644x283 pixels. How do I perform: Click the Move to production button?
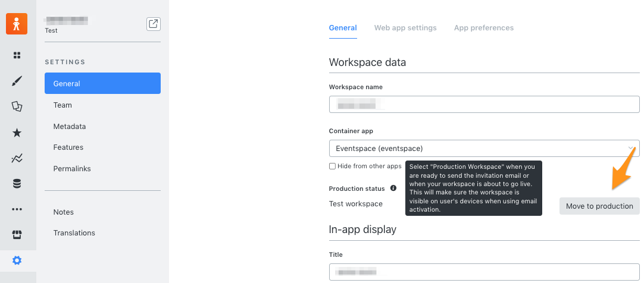[x=599, y=206]
